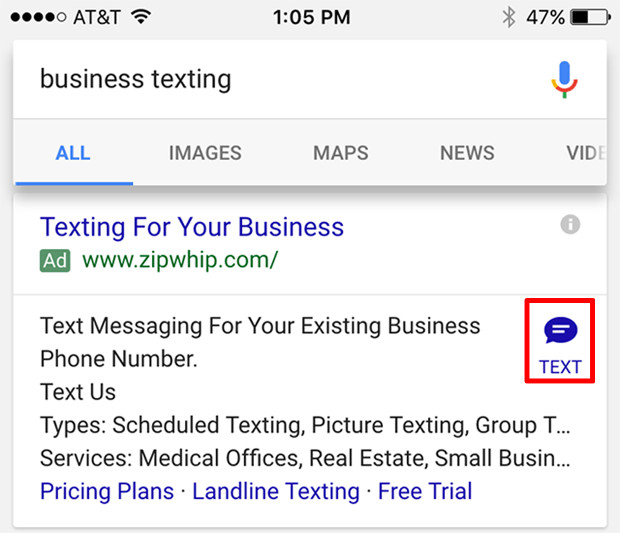Image resolution: width=620 pixels, height=533 pixels.
Task: Tap the signal strength dots
Action: click(38, 17)
